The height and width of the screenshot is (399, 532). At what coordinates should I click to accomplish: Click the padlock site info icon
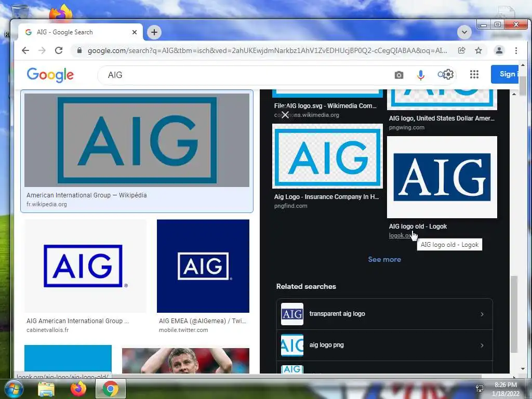coord(79,50)
